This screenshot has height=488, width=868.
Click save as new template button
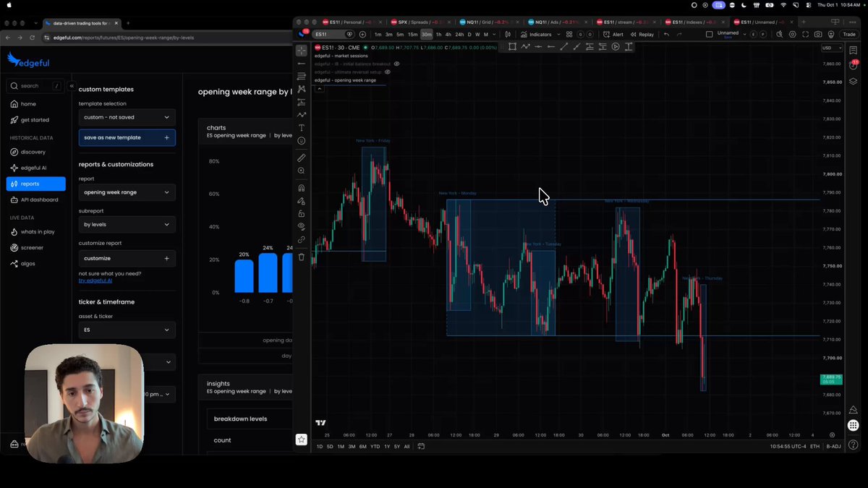(x=127, y=137)
